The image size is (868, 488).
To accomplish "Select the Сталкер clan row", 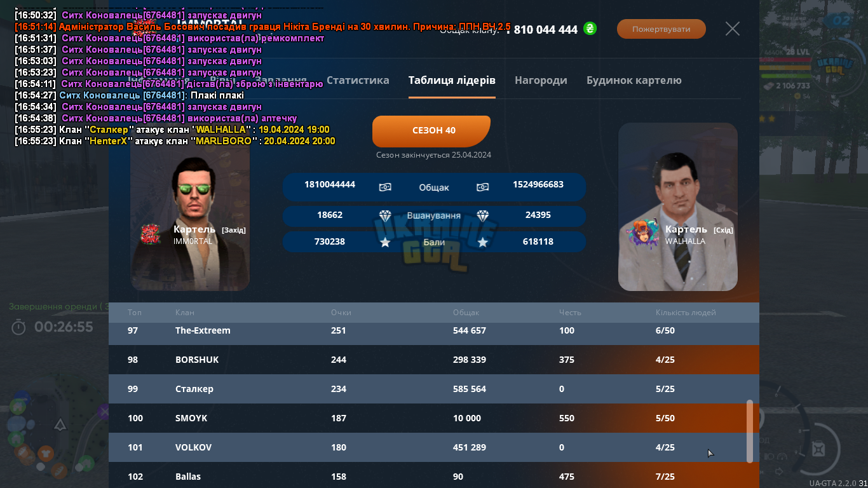I will [x=434, y=389].
